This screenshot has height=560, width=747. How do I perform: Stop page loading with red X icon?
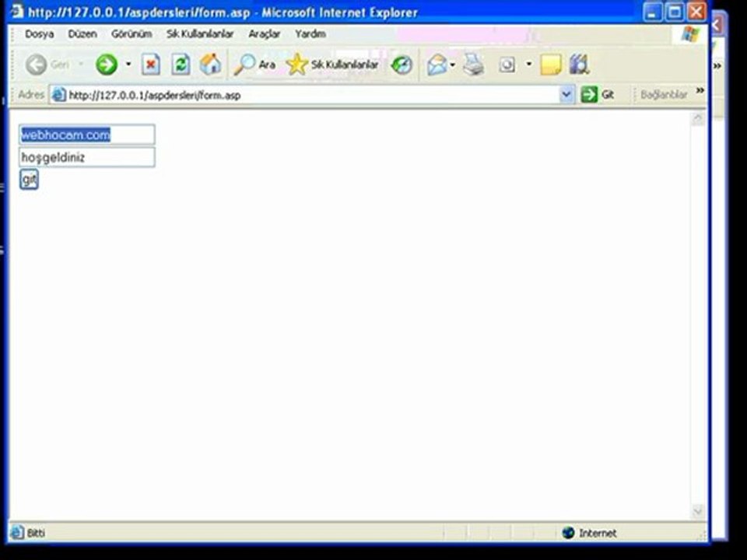click(x=150, y=65)
